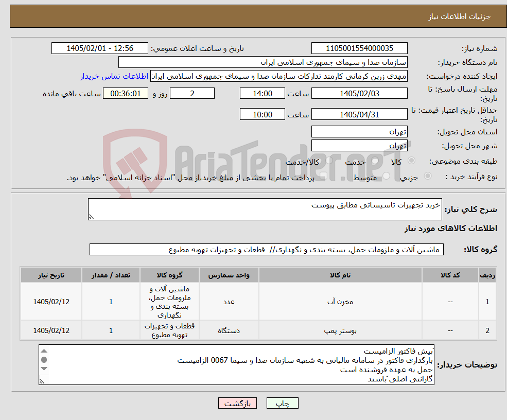This screenshot has width=507, height=420.
Task: Click response deadline date 1405/02/03
Action: tap(359, 94)
